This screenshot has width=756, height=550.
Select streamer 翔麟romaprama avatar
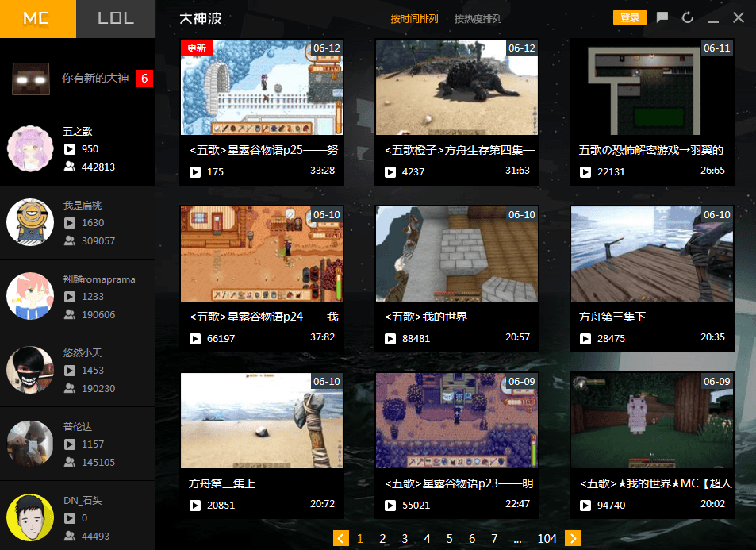[x=30, y=296]
